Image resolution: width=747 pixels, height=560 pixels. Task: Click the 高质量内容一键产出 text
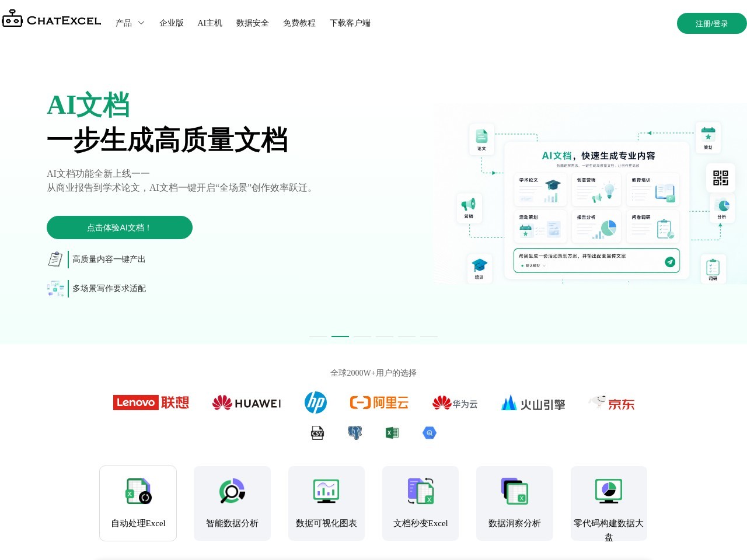[x=109, y=259]
